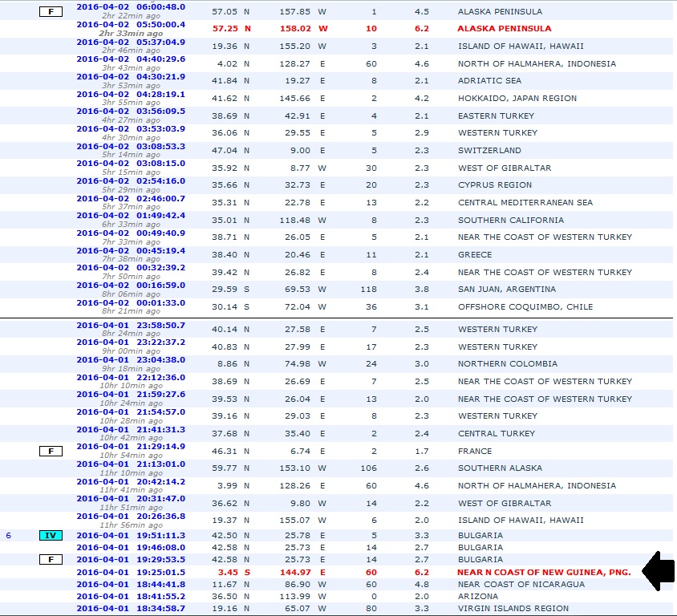This screenshot has width=677, height=616.
Task: Open the 2016-04-02 02:54:16.0 Cyprus event
Action: coord(131,181)
